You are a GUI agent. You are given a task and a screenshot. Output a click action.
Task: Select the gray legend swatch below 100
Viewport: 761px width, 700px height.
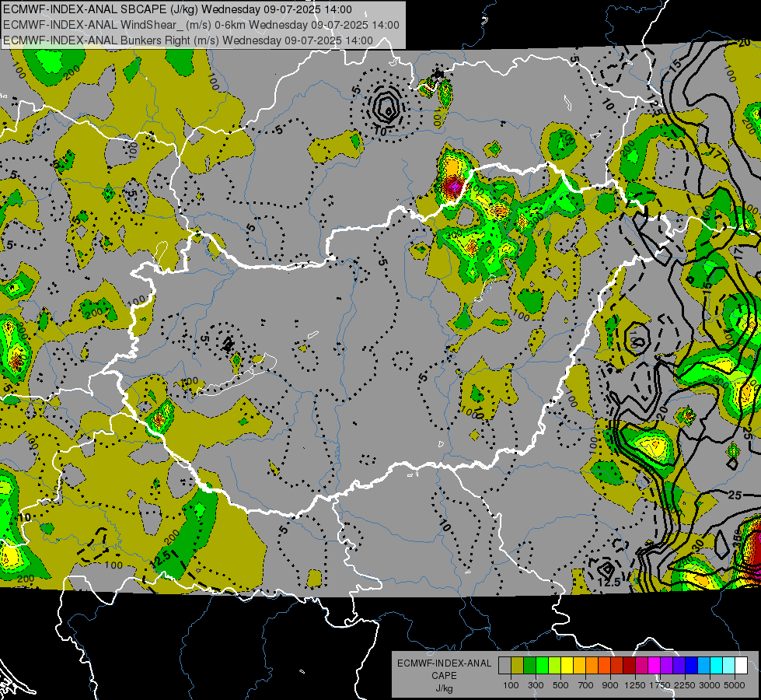pyautogui.click(x=504, y=666)
